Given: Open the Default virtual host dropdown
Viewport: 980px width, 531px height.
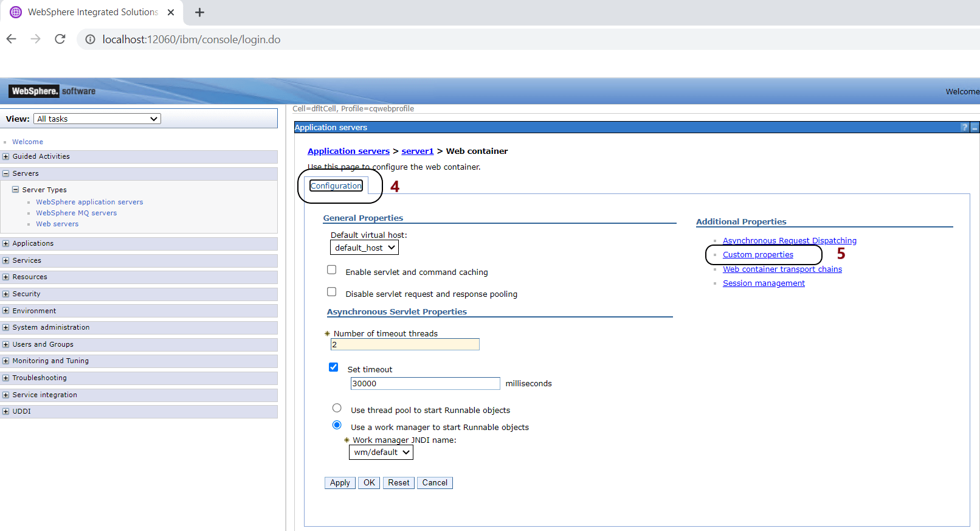Looking at the screenshot, I should 364,248.
